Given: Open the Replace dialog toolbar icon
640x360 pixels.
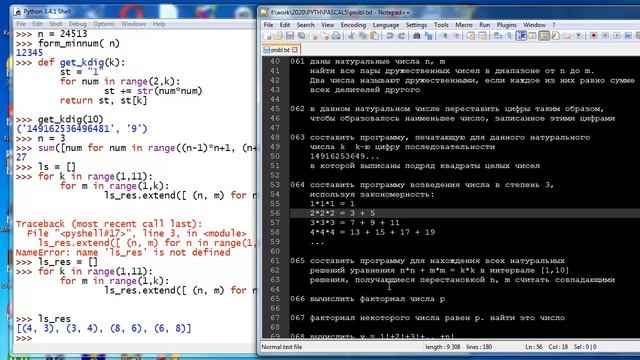Looking at the screenshot, I should point(428,36).
